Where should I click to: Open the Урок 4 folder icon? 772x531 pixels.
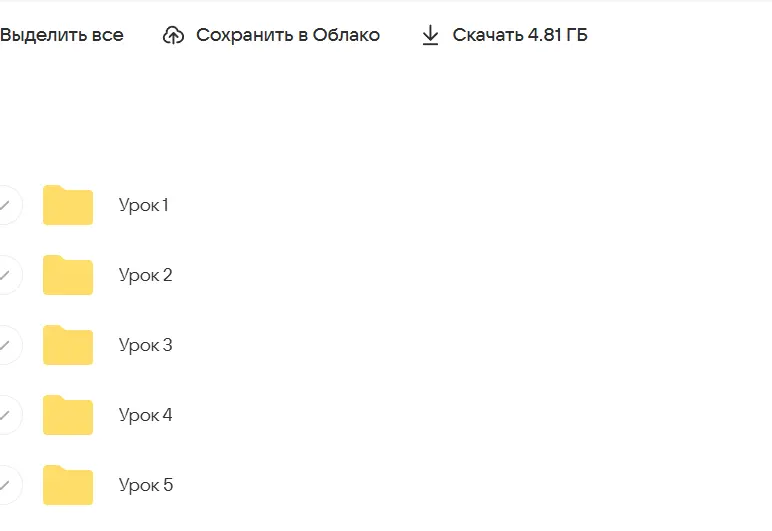[x=68, y=415]
